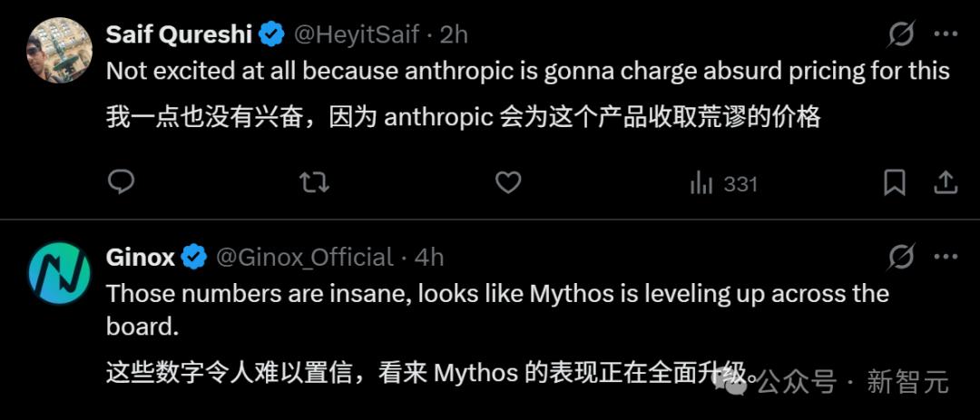Click the Grok icon on Saif's tweet

coord(900,35)
